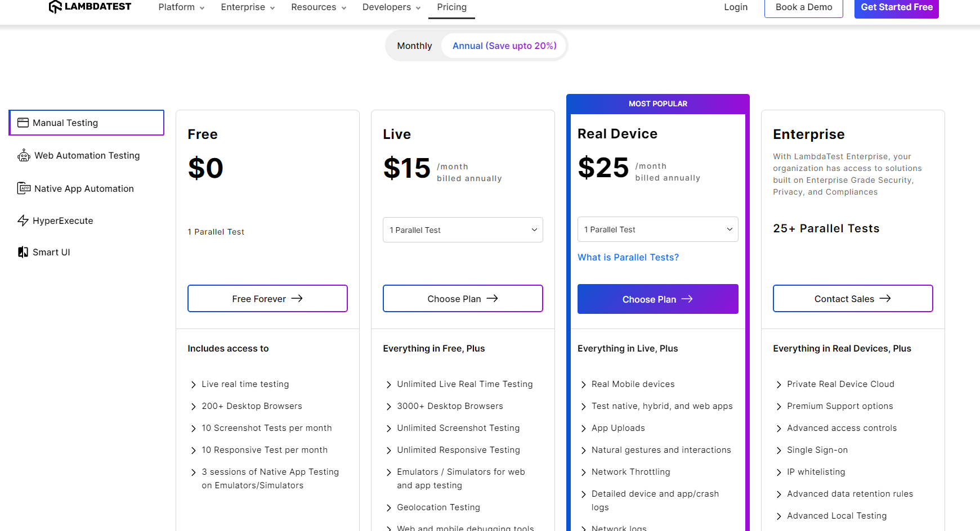The height and width of the screenshot is (531, 980).
Task: Click the Login link
Action: (x=736, y=7)
